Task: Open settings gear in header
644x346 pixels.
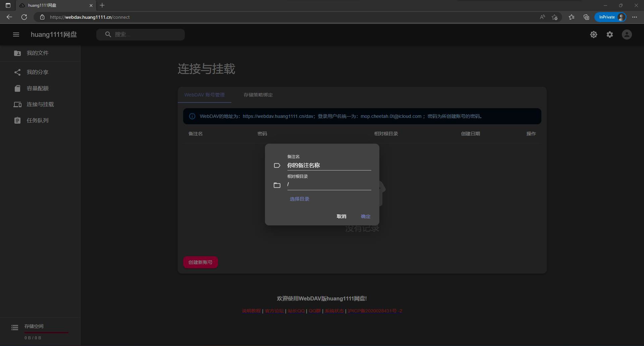Action: coord(609,34)
